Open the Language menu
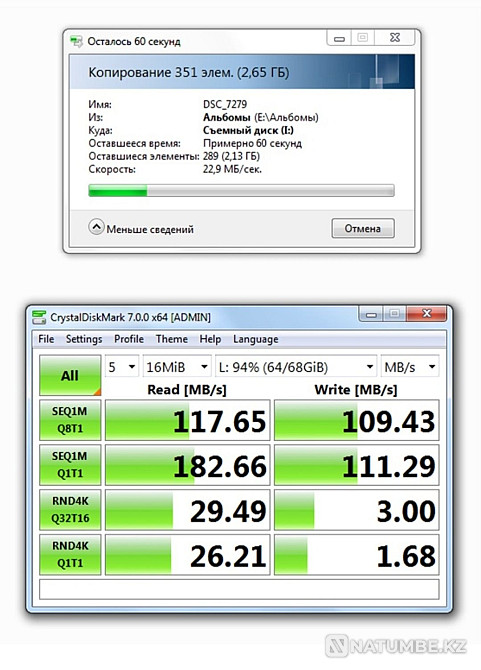481x670 pixels. click(255, 339)
